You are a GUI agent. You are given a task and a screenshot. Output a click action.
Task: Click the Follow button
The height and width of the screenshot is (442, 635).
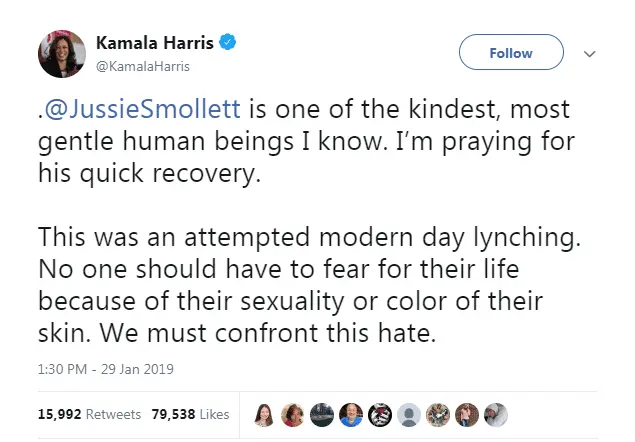pyautogui.click(x=510, y=53)
